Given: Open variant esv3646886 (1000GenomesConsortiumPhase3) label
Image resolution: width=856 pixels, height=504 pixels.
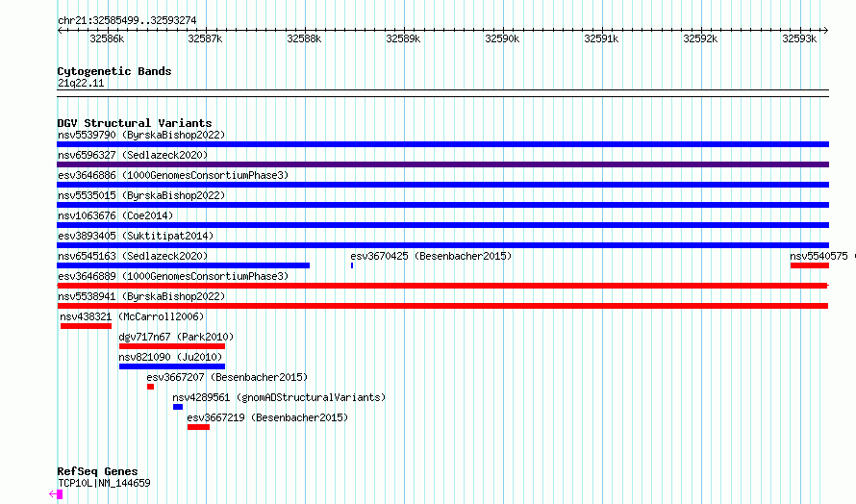Looking at the screenshot, I should coord(173,175).
